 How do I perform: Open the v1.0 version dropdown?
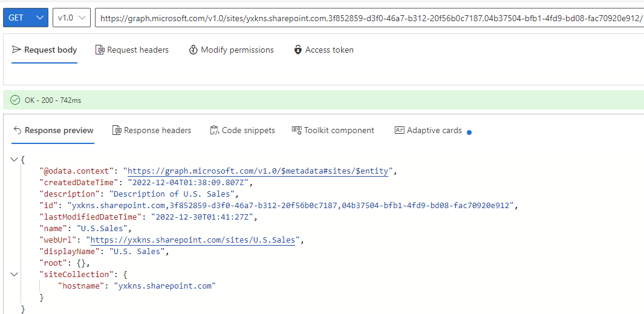[x=71, y=18]
